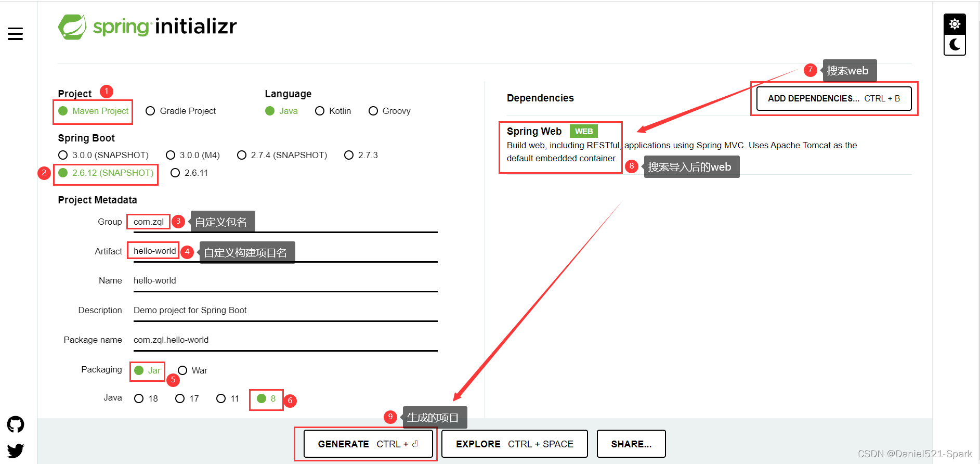The width and height of the screenshot is (980, 464).
Task: Select Java version 17
Action: [x=187, y=398]
